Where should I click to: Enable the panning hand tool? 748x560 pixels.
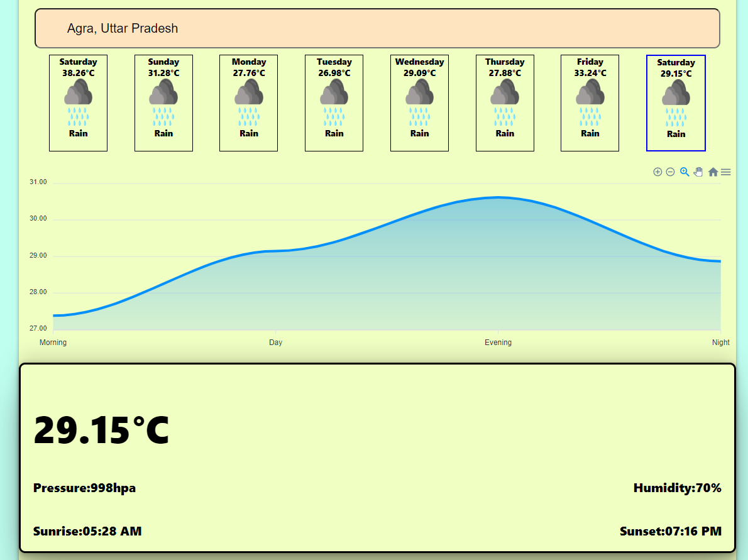tap(698, 172)
